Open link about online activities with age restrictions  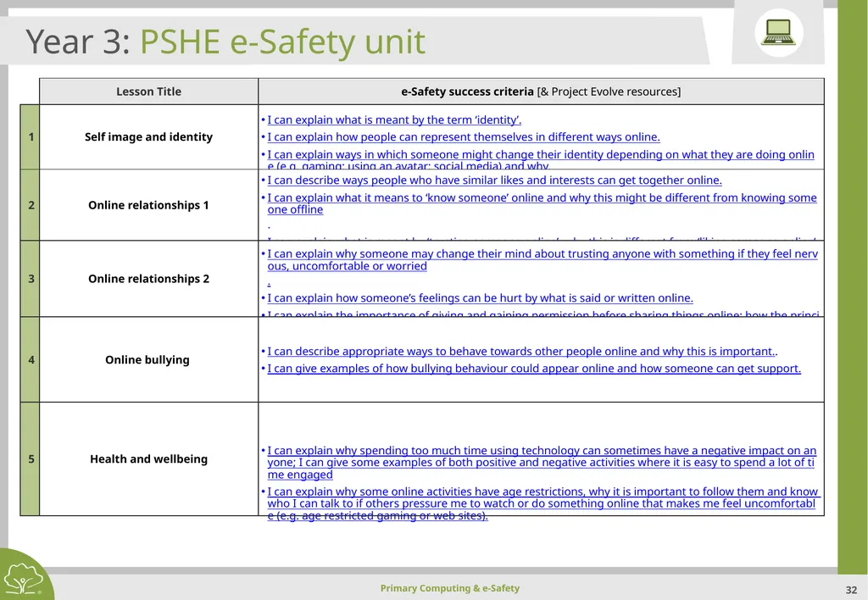(x=543, y=503)
